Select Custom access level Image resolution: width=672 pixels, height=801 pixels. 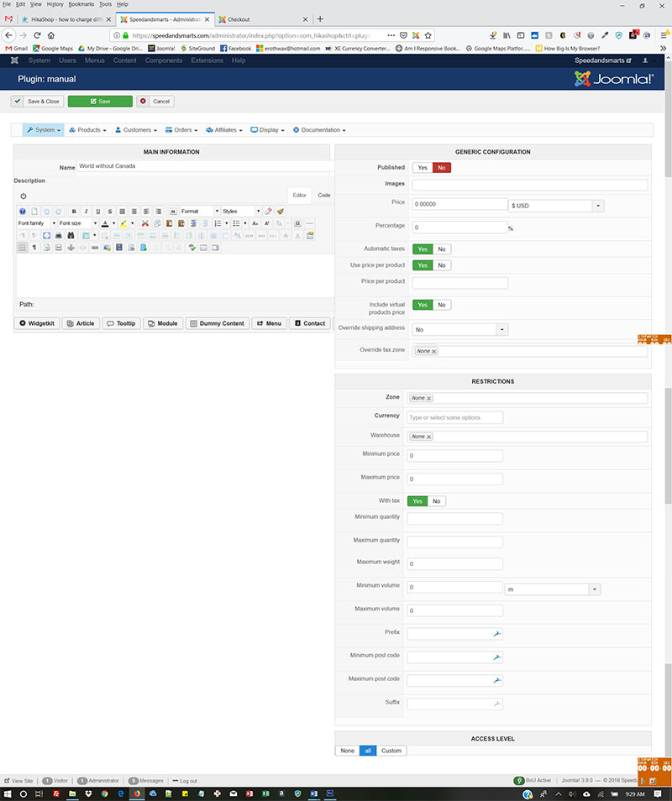tap(391, 751)
